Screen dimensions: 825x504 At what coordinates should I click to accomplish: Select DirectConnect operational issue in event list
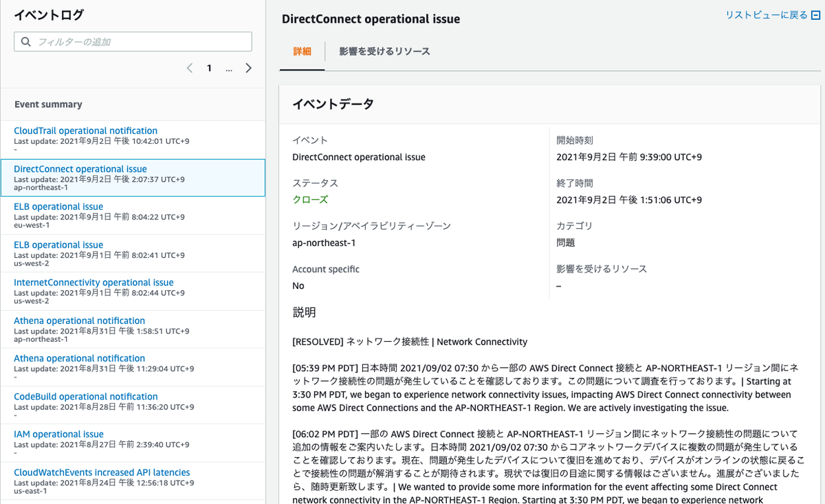click(80, 169)
